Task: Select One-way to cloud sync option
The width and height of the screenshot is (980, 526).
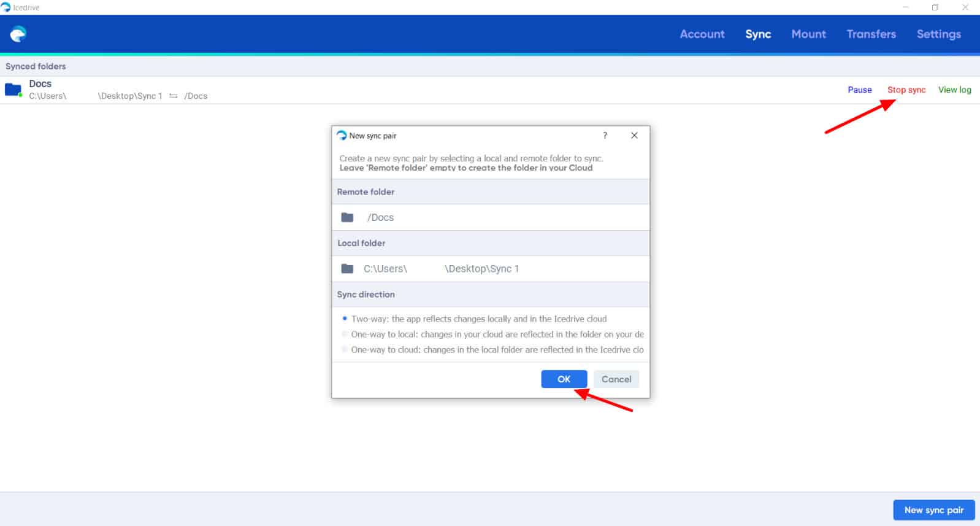Action: (x=345, y=349)
